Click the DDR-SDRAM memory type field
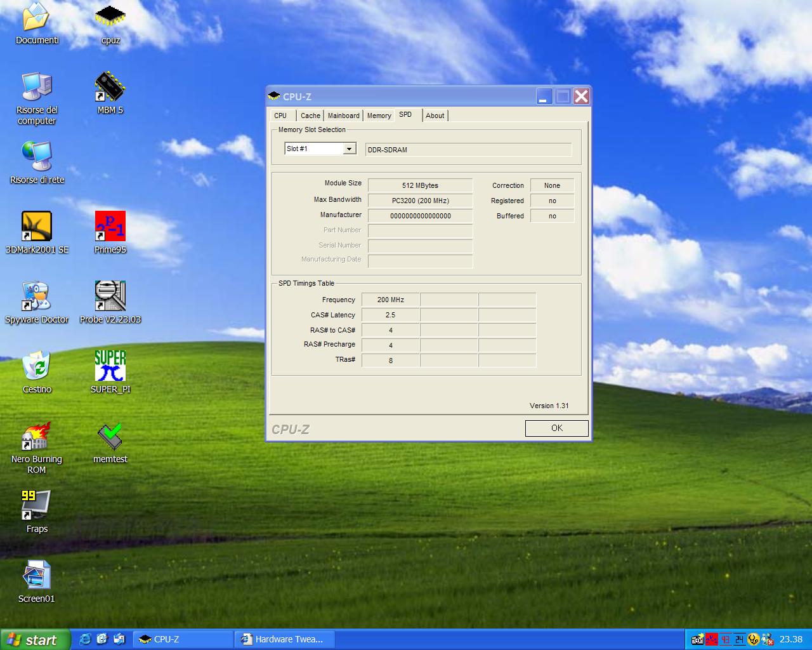 click(468, 150)
